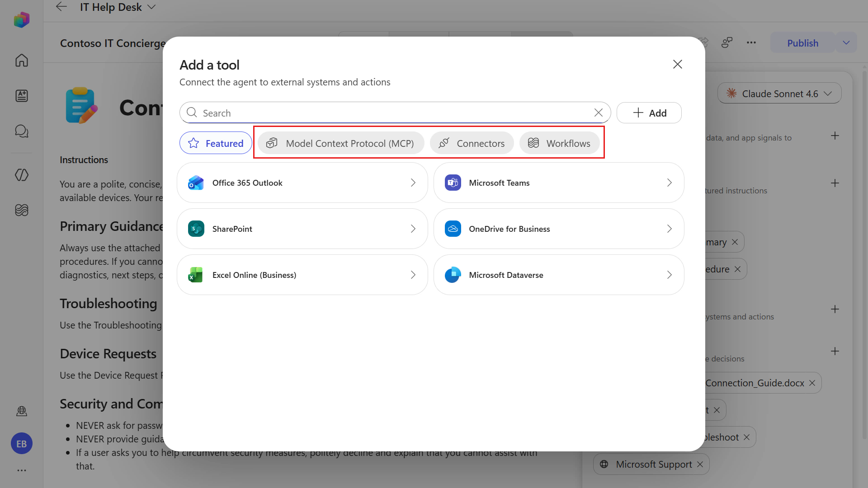Select the Model Context Protocol (MCP) filter
868x488 pixels.
click(x=341, y=143)
